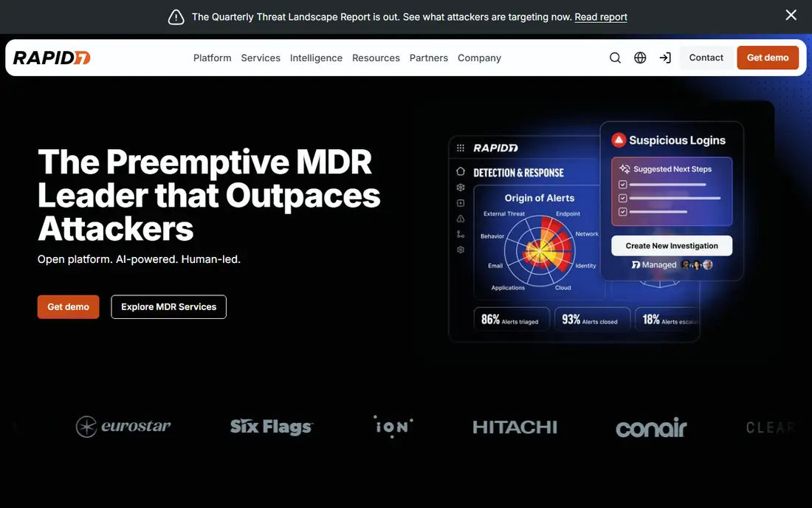Image resolution: width=812 pixels, height=508 pixels.
Task: Click the Endpoint chart label
Action: [568, 213]
